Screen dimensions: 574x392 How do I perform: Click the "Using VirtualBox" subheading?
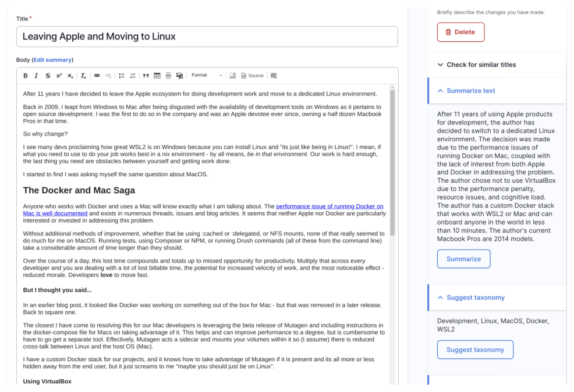click(47, 382)
